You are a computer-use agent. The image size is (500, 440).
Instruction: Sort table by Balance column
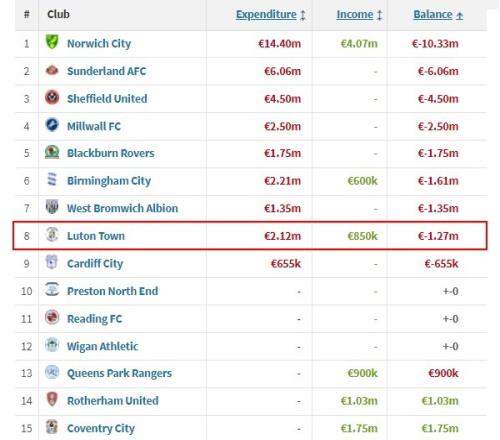[x=433, y=15]
